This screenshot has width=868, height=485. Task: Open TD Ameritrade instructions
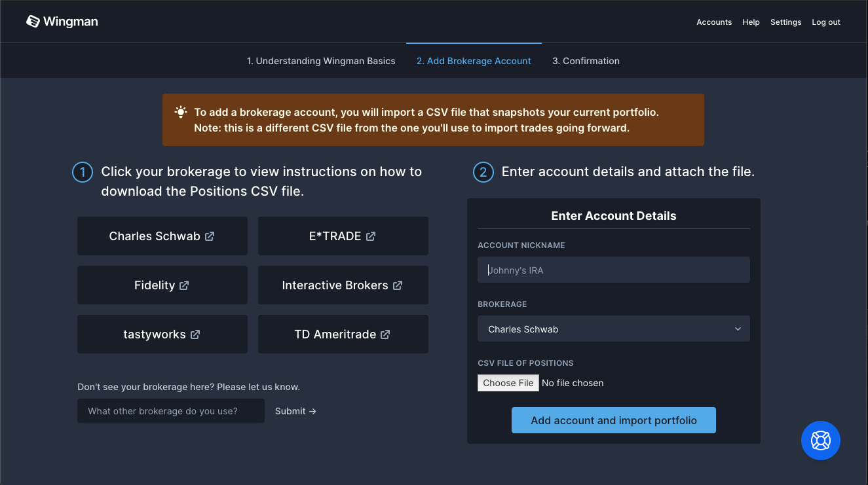(343, 334)
